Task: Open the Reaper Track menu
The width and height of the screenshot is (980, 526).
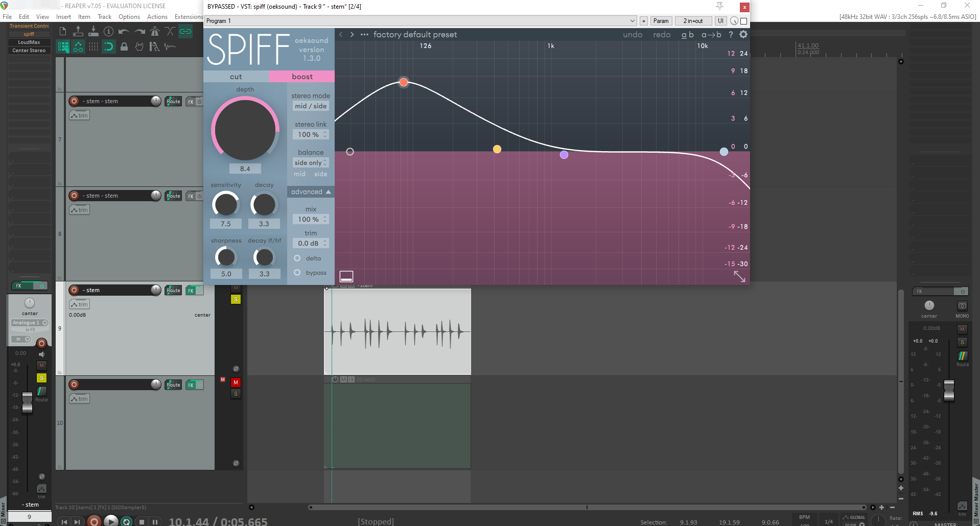Action: [x=104, y=17]
